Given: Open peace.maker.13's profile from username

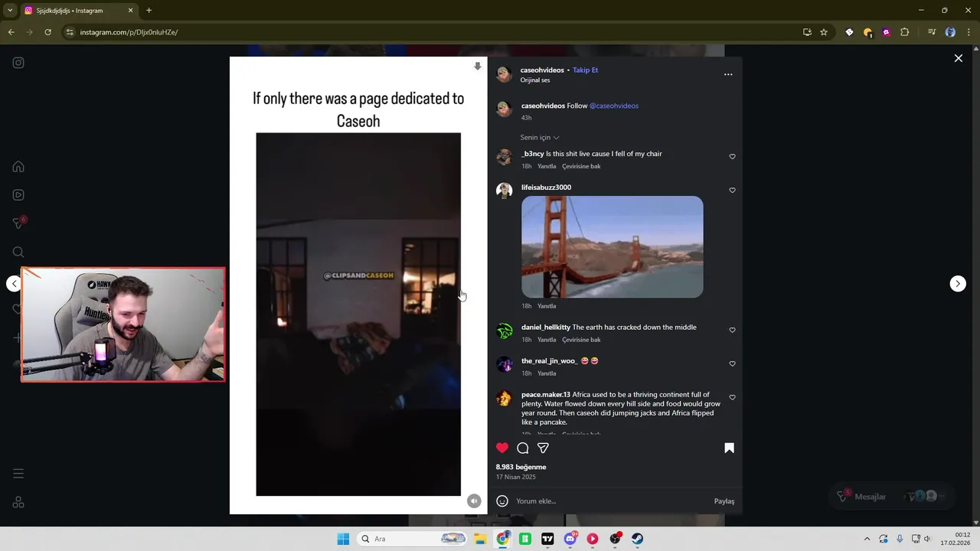Looking at the screenshot, I should click(x=545, y=395).
